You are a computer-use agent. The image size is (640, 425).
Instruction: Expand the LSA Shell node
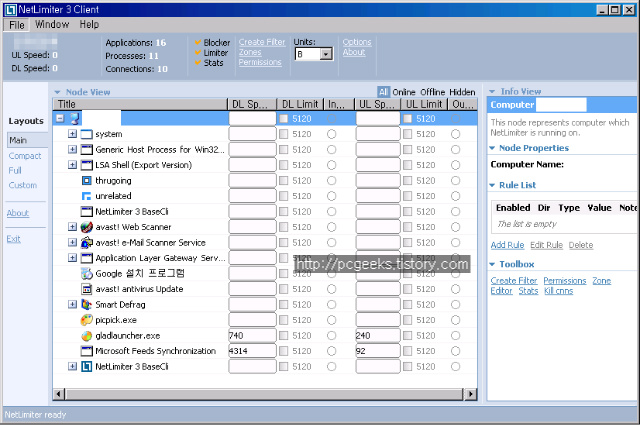[72, 165]
